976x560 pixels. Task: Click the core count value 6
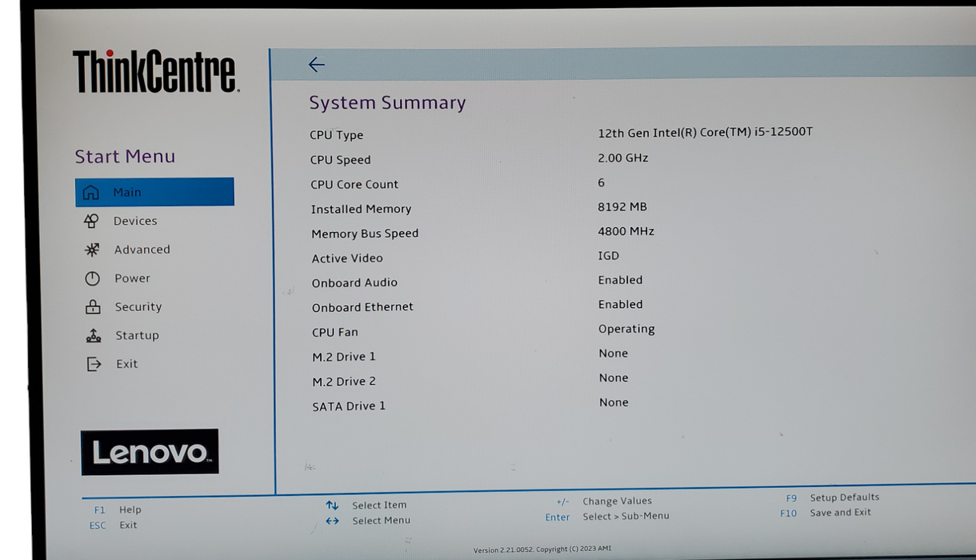pos(602,182)
